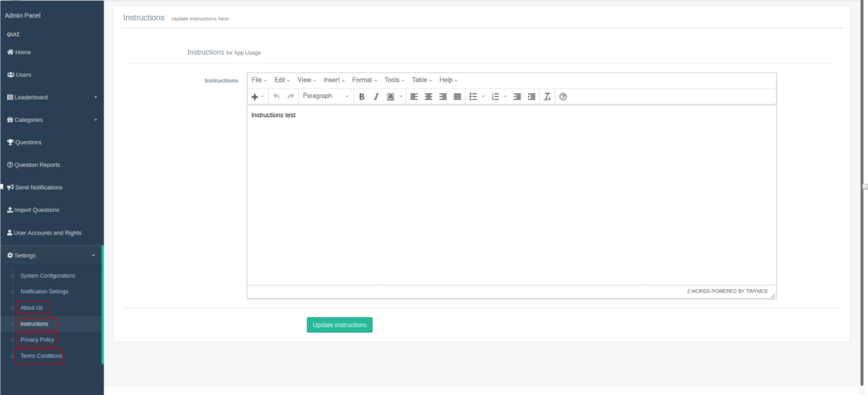Open the Categories submenu in the sidebar

(52, 120)
